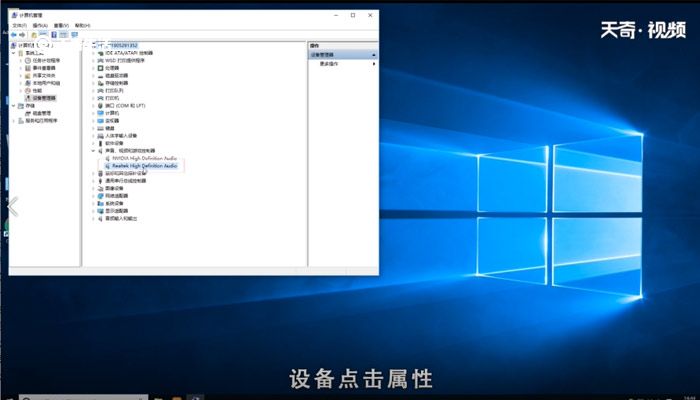Select 磁盘管理 in left tree
Image resolution: width=700 pixels, height=400 pixels.
(42, 113)
